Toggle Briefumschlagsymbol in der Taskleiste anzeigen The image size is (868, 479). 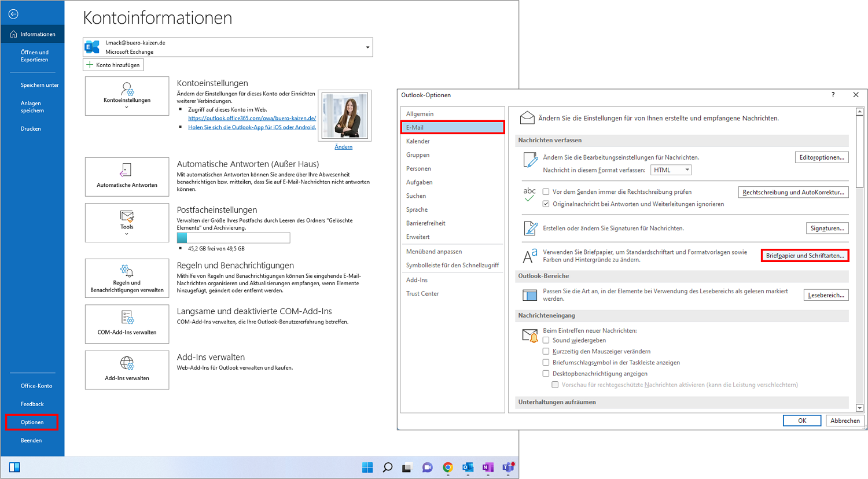[x=546, y=363]
